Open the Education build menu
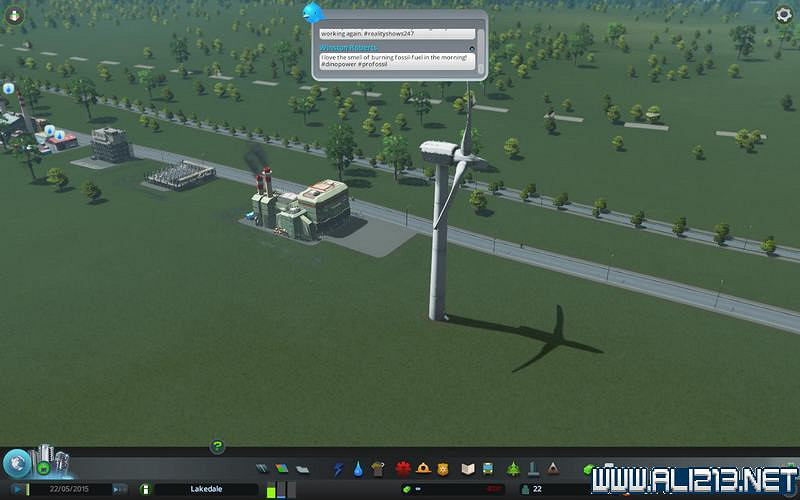Image resolution: width=800 pixels, height=500 pixels. [467, 468]
